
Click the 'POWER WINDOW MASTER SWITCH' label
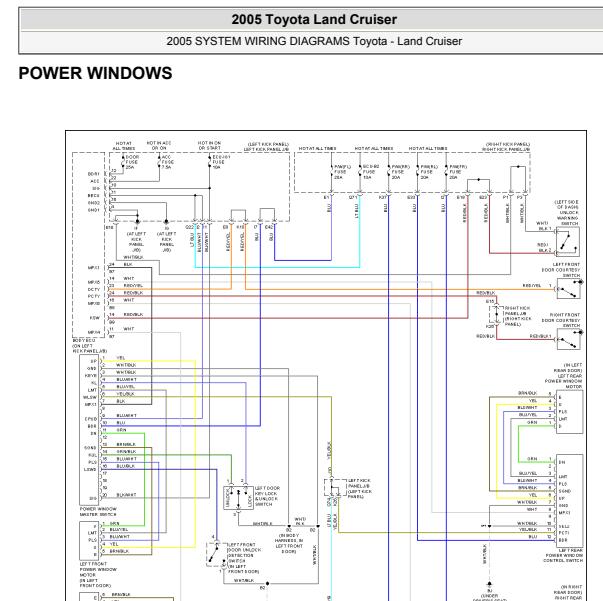tap(98, 511)
